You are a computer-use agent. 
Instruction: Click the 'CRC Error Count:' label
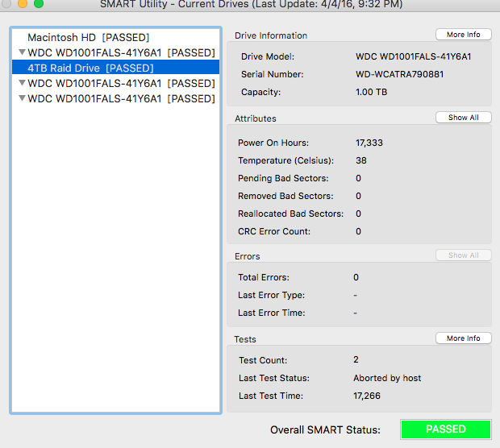274,231
